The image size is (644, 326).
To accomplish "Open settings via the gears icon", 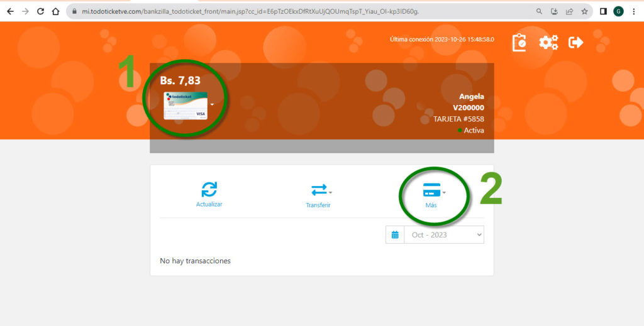I will coord(548,43).
